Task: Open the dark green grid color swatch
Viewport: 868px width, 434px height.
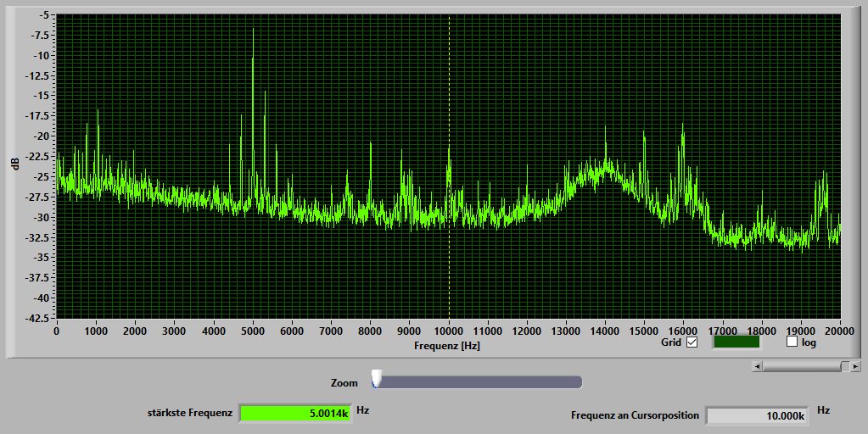Action: click(736, 342)
